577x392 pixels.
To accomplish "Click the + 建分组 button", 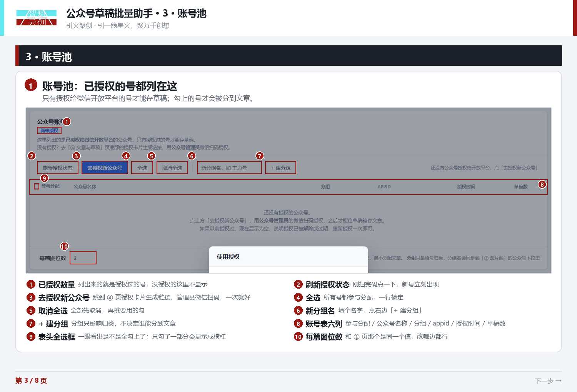I will pos(281,168).
